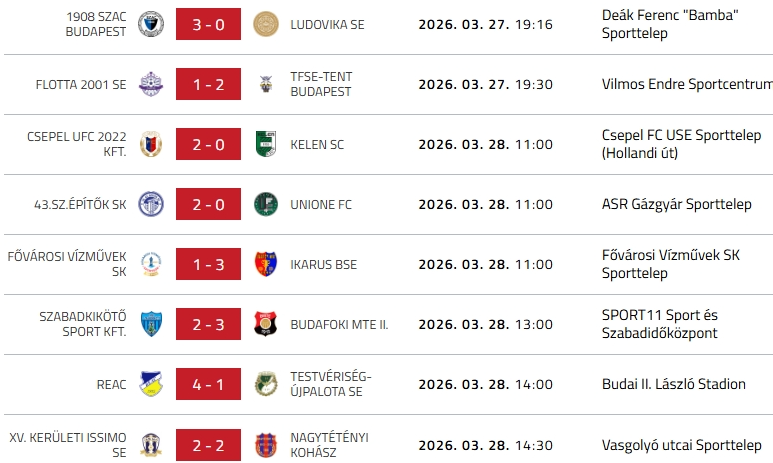The width and height of the screenshot is (773, 463).
Task: Open the TFSE-TENT Budapest team page
Action: 321,85
